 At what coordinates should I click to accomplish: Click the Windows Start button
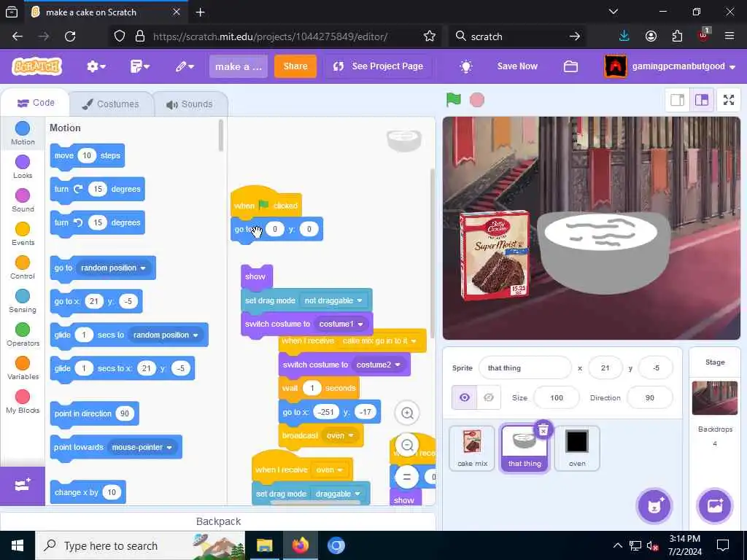pos(18,545)
